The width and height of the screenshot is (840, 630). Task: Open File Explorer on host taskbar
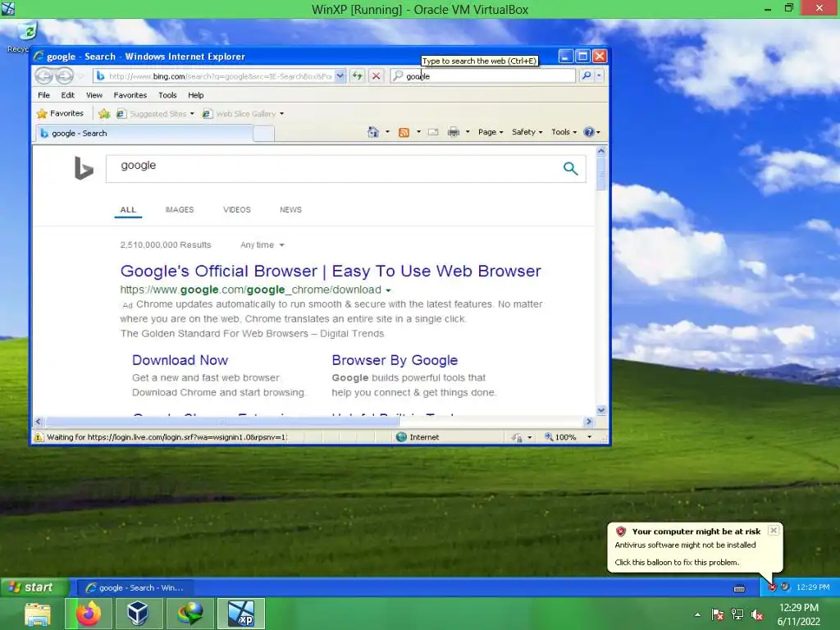pos(38,614)
